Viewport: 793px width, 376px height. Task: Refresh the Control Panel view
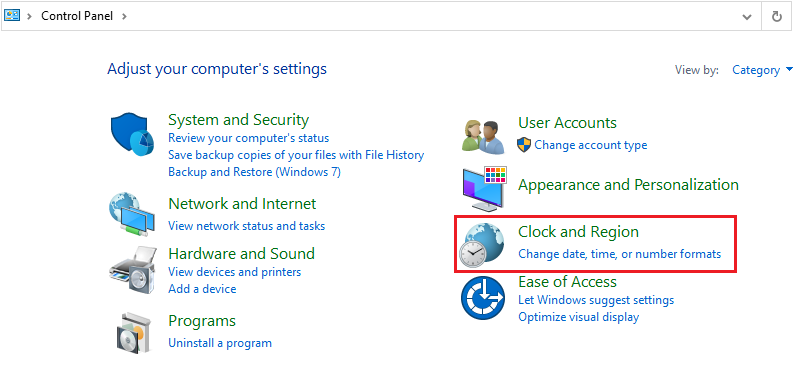pos(777,17)
